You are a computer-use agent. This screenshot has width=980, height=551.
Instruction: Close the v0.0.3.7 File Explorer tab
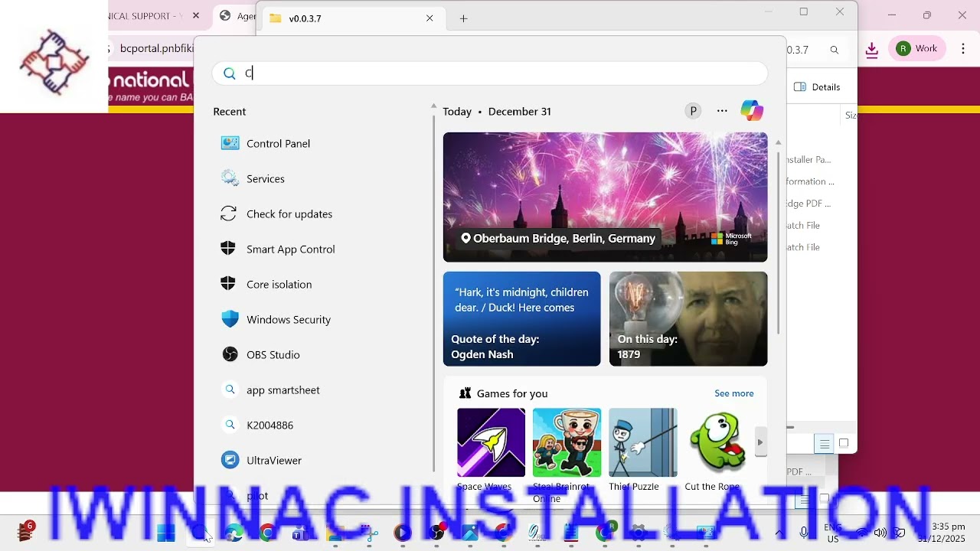tap(430, 18)
